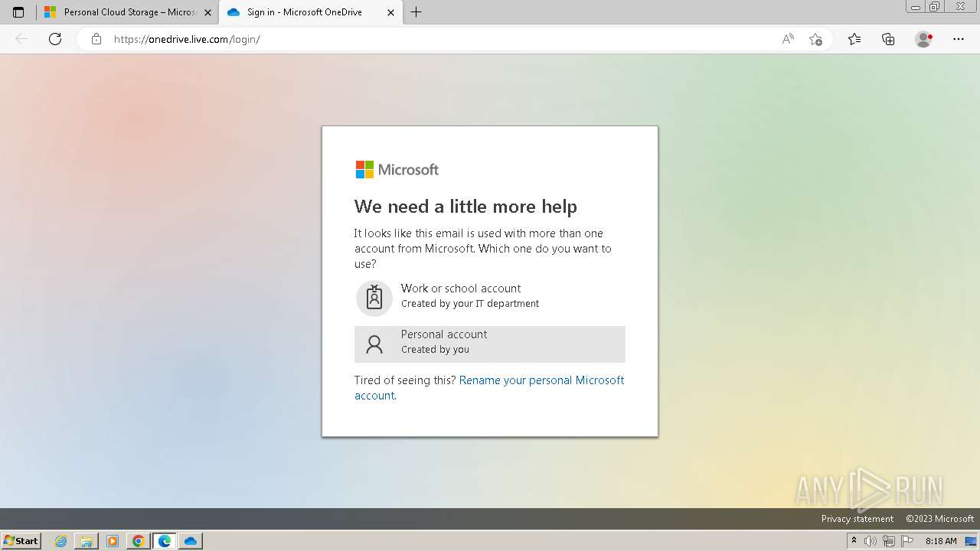Open Windows Media Player from taskbar

click(x=113, y=541)
